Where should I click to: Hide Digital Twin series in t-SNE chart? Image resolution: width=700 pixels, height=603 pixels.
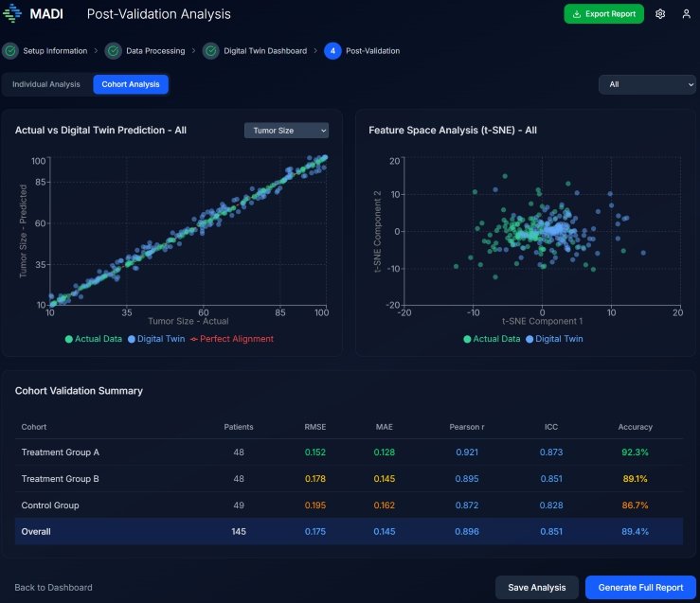click(554, 339)
